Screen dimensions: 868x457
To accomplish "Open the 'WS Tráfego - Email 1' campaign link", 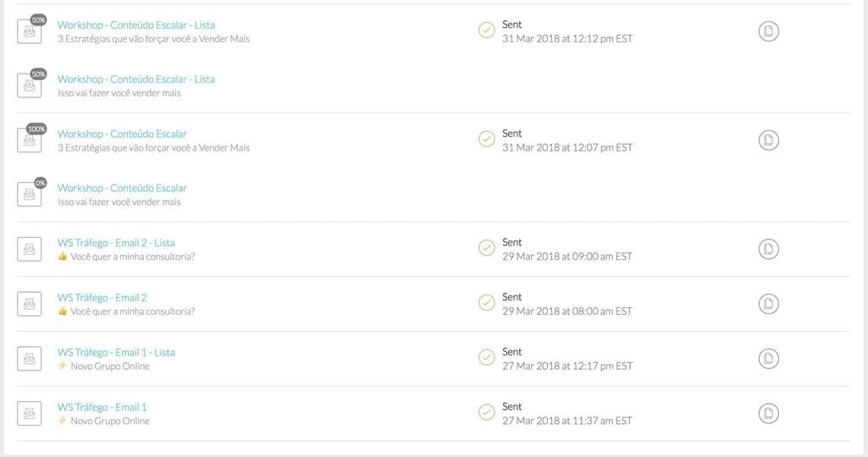I will tap(102, 407).
